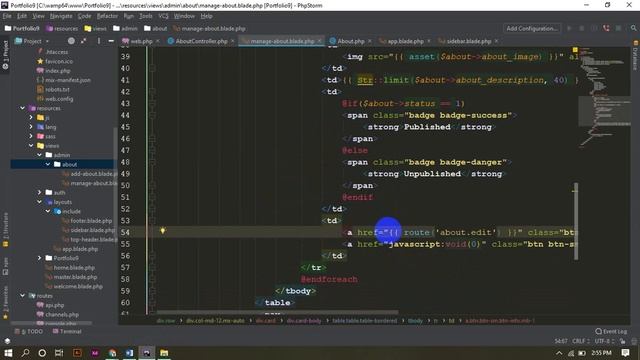The image size is (640, 360).
Task: Click the Add Configuration... button
Action: tap(532, 28)
